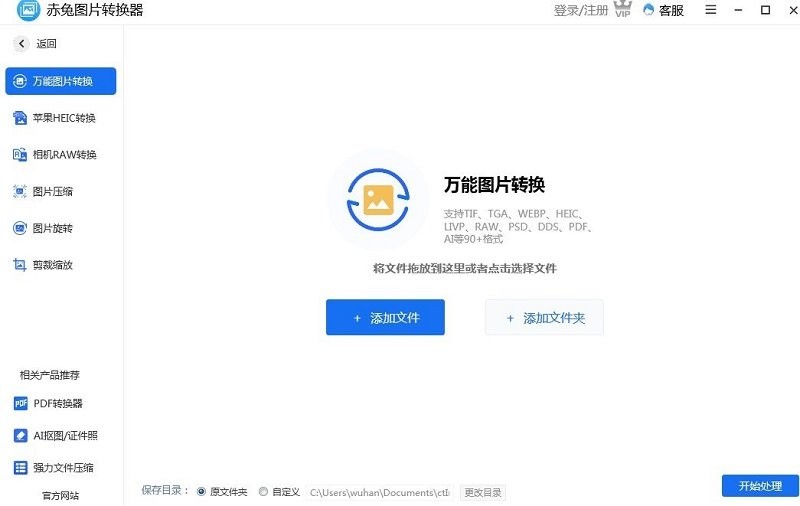Click the large image conversion center icon
The height and width of the screenshot is (506, 800).
click(x=378, y=199)
